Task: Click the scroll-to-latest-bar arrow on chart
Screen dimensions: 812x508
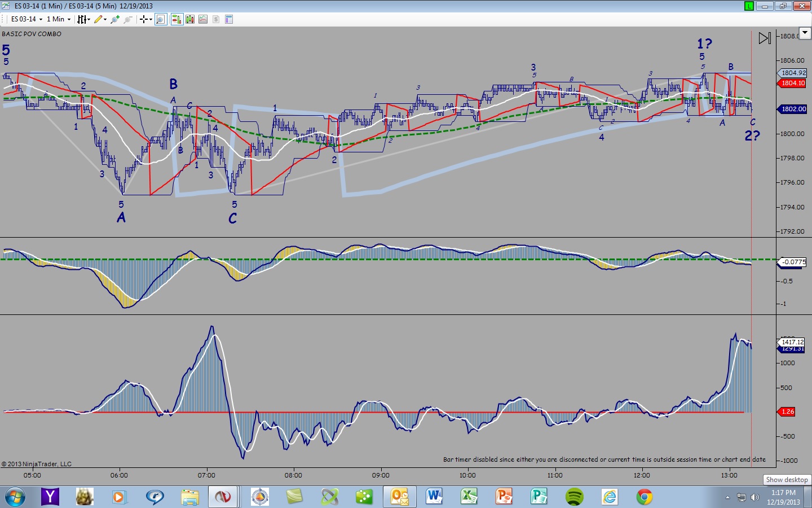Action: click(765, 38)
